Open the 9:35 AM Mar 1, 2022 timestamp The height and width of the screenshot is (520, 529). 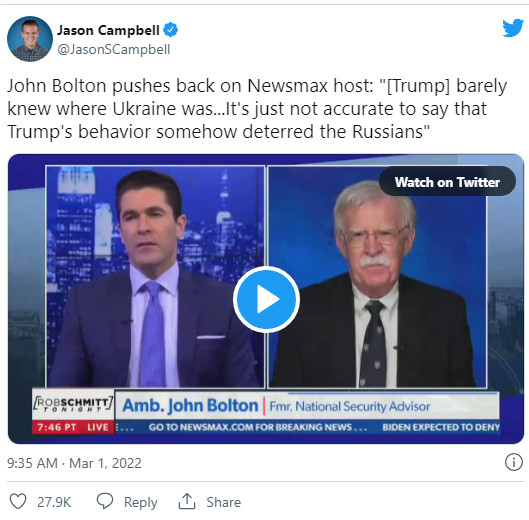tap(74, 463)
